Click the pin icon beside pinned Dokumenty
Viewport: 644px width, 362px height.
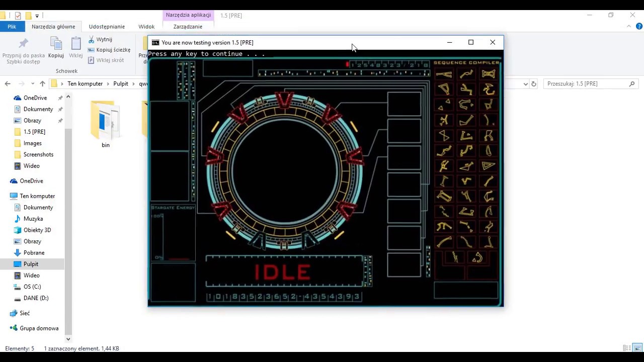click(x=60, y=109)
